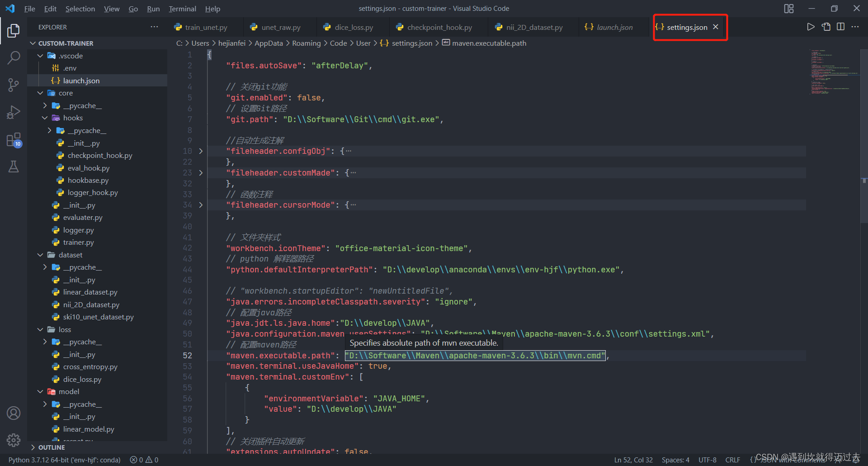Open the Extensions view with badge
Viewport: 868px width, 466px height.
(14, 140)
